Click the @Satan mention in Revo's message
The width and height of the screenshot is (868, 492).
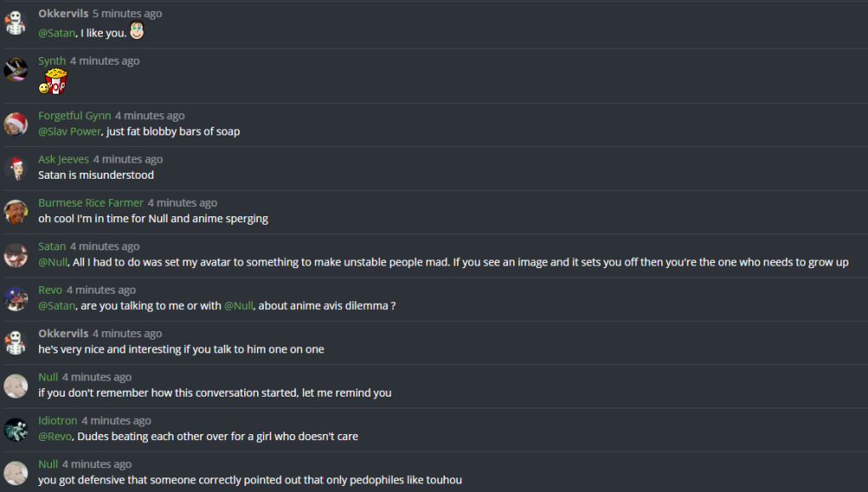56,306
